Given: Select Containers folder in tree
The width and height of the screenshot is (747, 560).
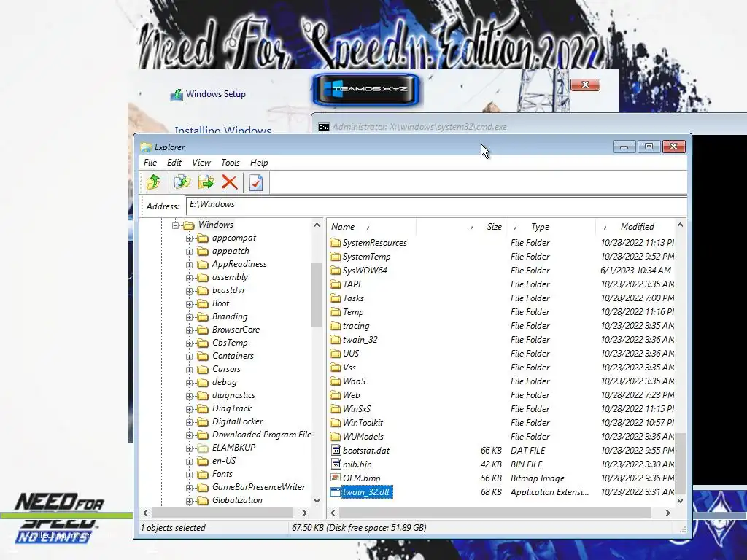Looking at the screenshot, I should point(233,356).
